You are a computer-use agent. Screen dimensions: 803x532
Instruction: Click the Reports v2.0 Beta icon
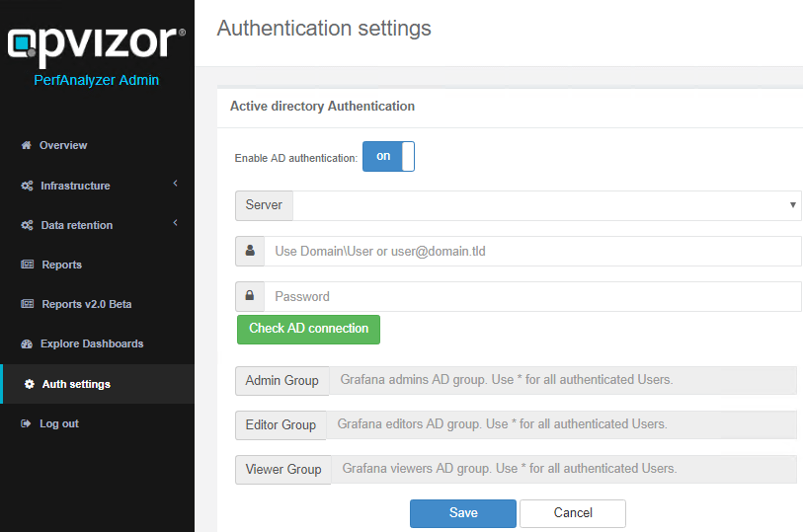tap(27, 304)
